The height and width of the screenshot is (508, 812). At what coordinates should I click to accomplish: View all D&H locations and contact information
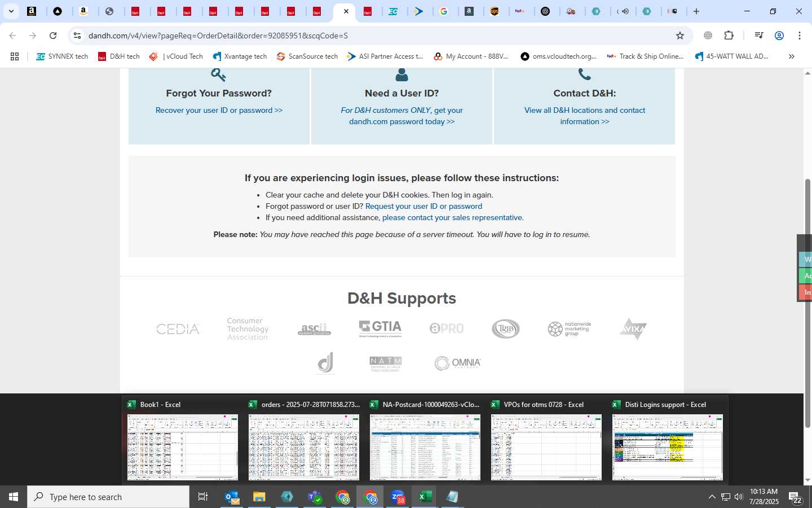click(585, 116)
